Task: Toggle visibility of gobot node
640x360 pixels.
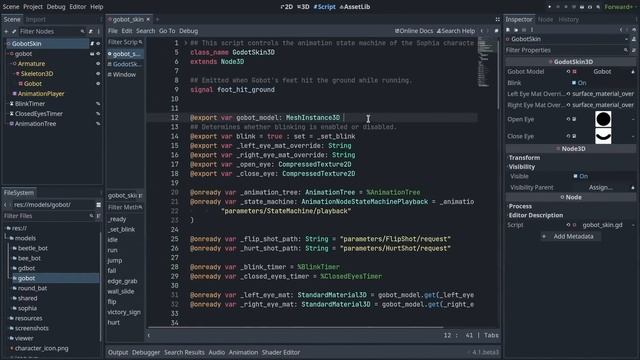Action: [98, 54]
